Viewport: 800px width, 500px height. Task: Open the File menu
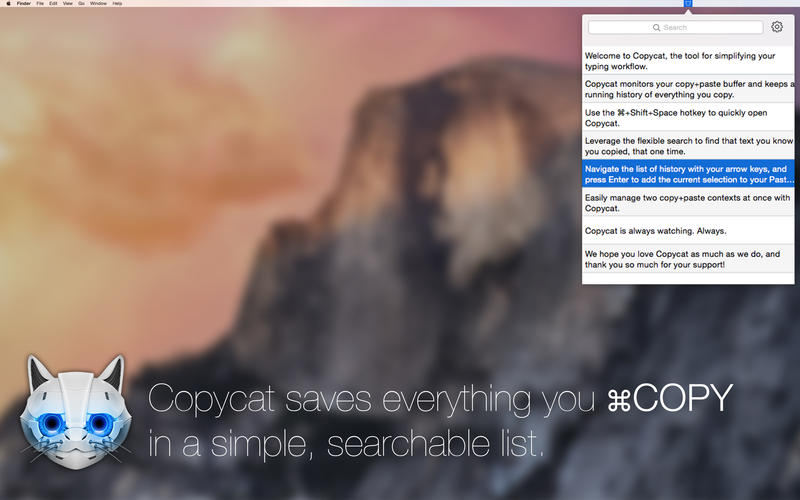click(40, 3)
